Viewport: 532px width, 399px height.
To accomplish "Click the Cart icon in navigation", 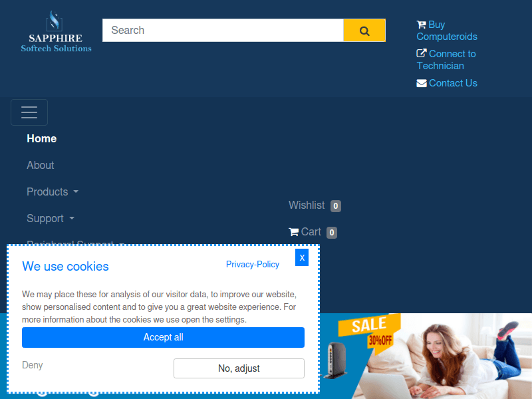I will pyautogui.click(x=294, y=232).
